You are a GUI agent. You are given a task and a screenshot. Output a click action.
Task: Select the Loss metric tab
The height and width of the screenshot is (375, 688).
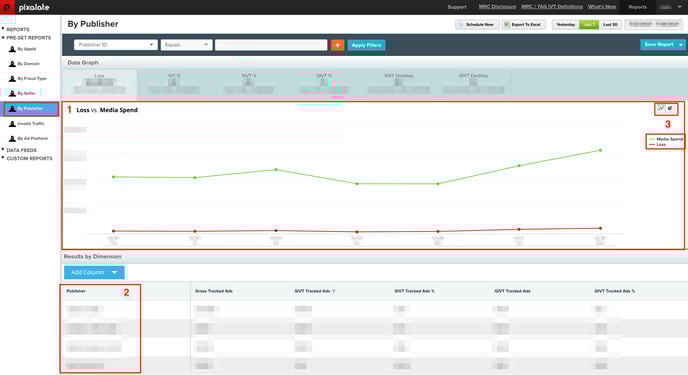point(100,84)
